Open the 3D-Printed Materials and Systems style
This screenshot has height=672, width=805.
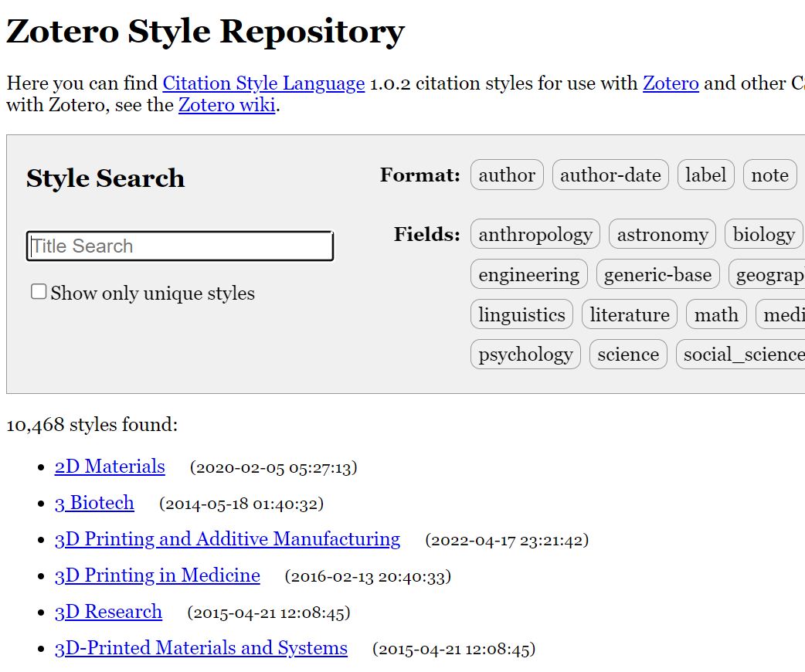point(201,648)
